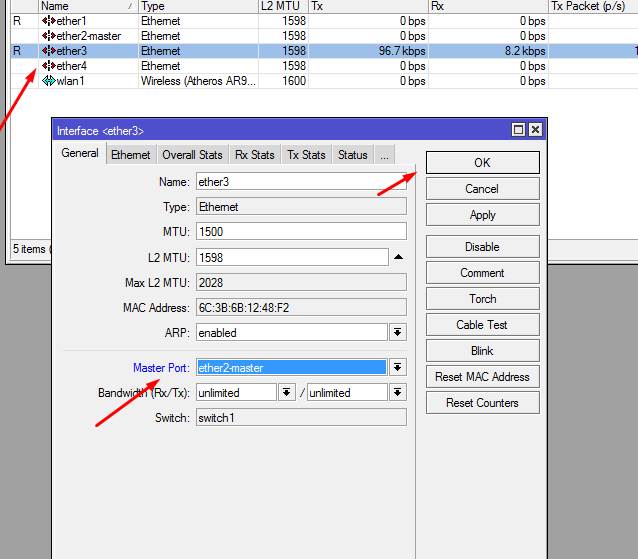Click the ether1 interface icon

(x=48, y=21)
